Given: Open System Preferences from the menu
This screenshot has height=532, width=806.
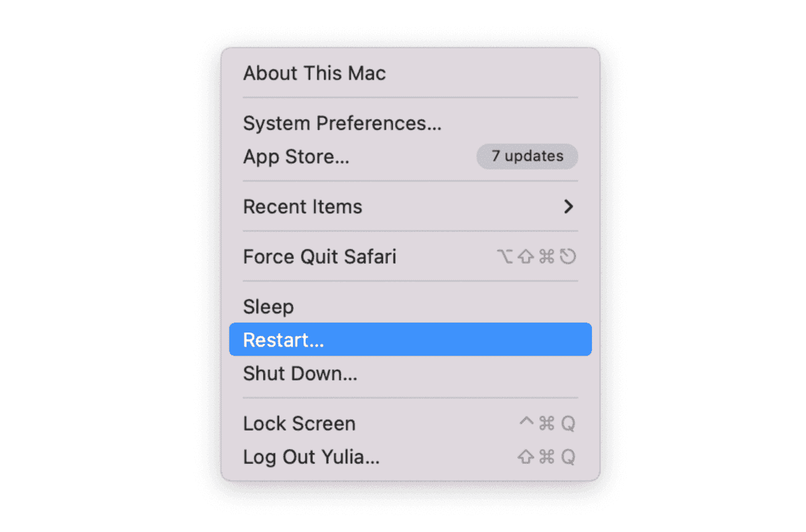Looking at the screenshot, I should click(x=342, y=123).
